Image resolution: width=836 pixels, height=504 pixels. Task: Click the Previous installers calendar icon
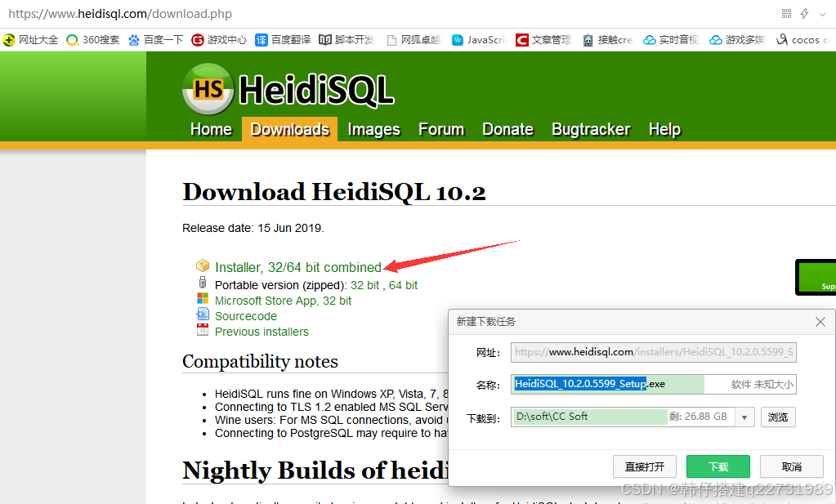click(x=203, y=329)
